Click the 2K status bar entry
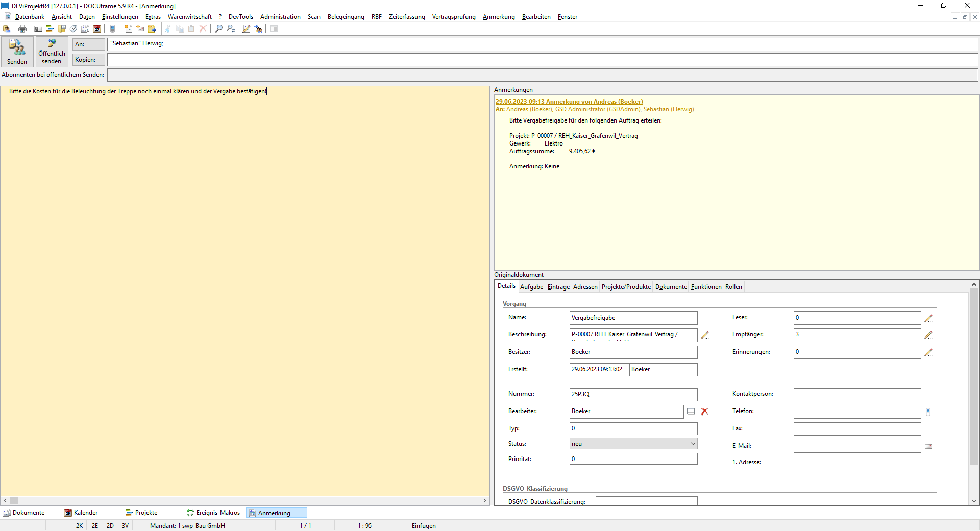The image size is (980, 531). tap(79, 526)
